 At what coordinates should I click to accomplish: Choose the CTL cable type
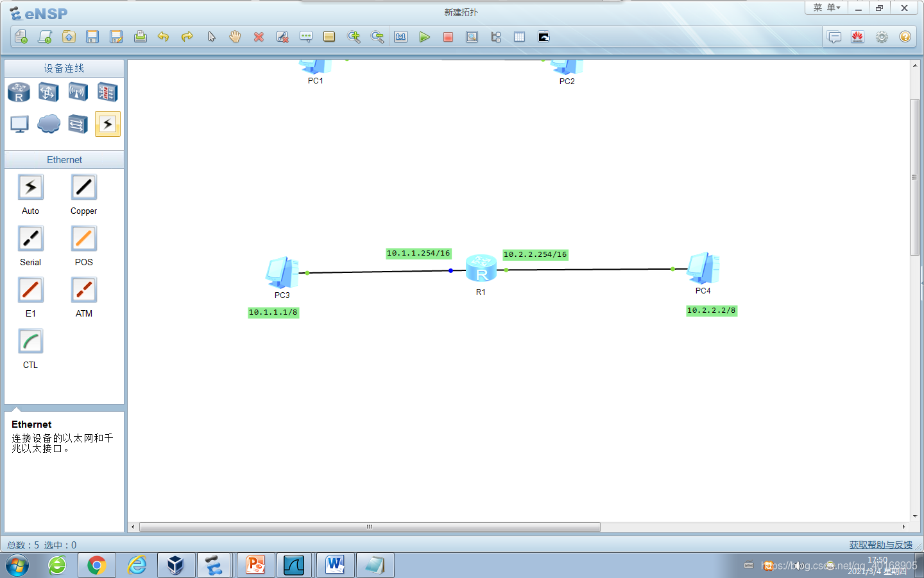[x=31, y=341]
